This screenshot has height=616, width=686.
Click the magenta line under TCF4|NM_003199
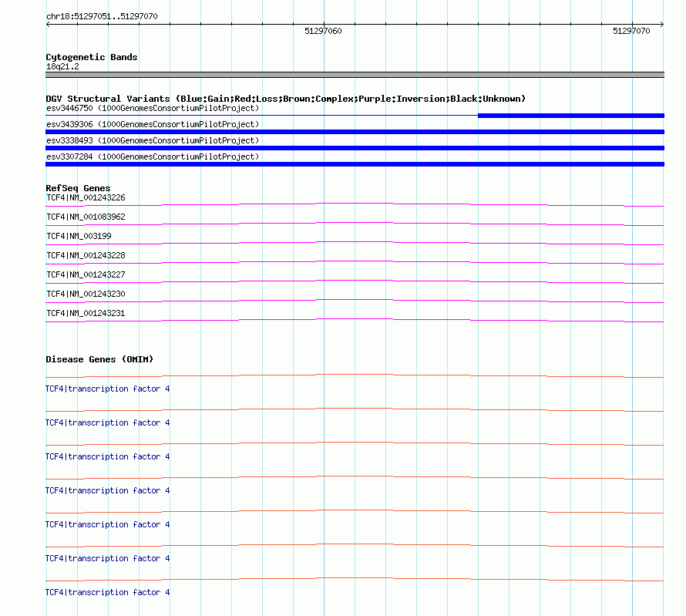(355, 243)
